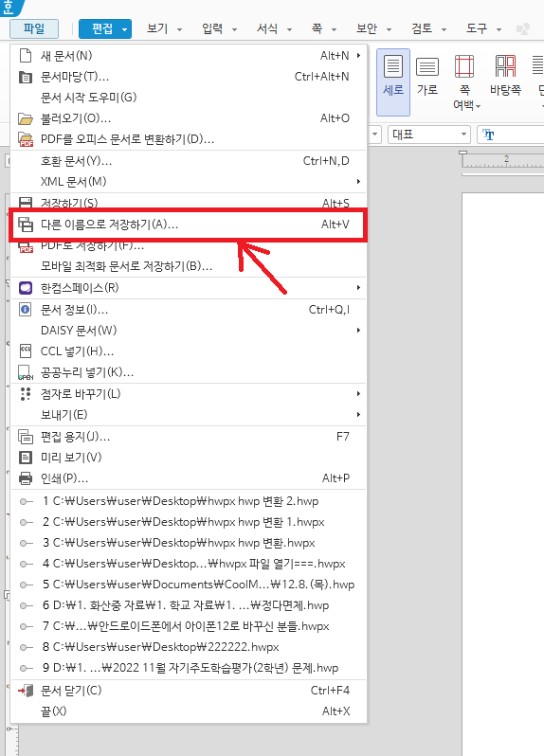This screenshot has width=544, height=756.
Task: Open 문서 시작 도우미(G)
Action: [189, 98]
